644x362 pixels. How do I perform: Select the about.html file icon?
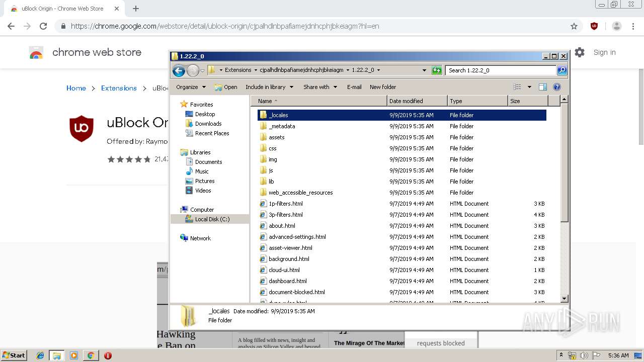click(x=263, y=226)
